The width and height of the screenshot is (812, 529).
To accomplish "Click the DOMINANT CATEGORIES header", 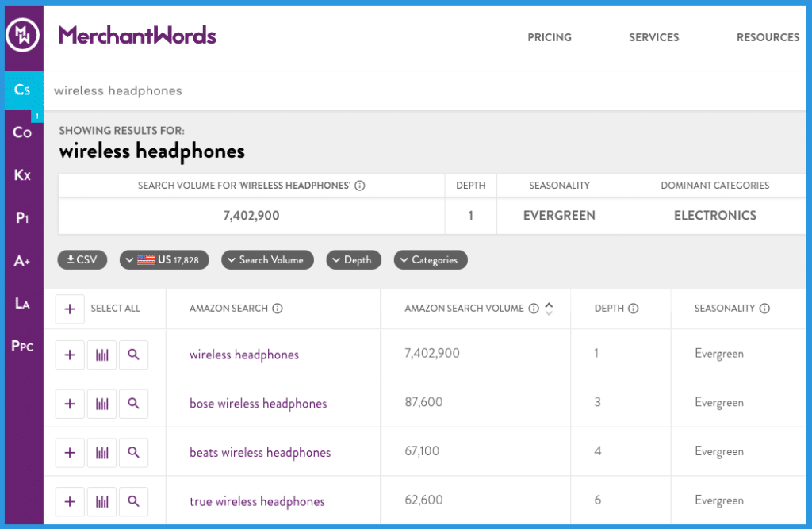I will pyautogui.click(x=715, y=186).
